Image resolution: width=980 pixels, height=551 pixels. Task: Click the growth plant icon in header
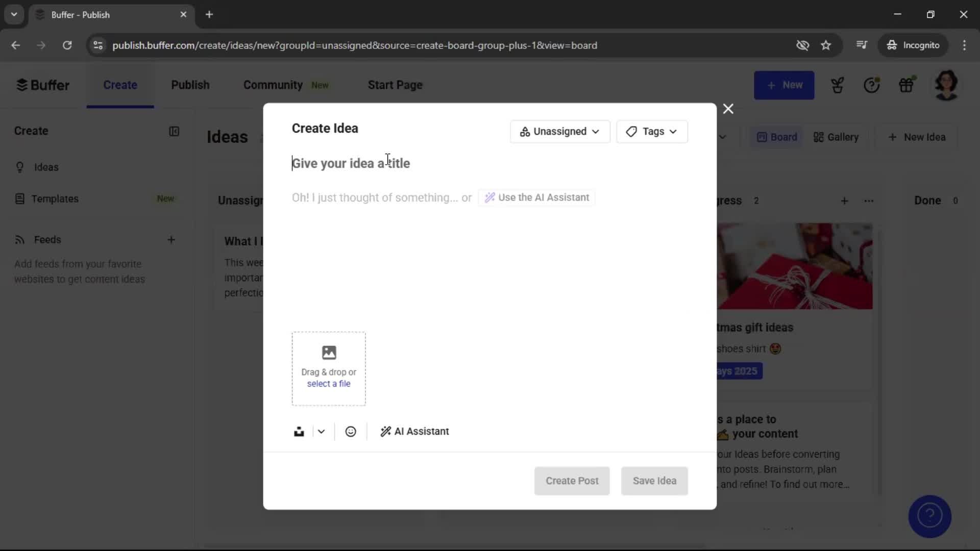point(838,85)
